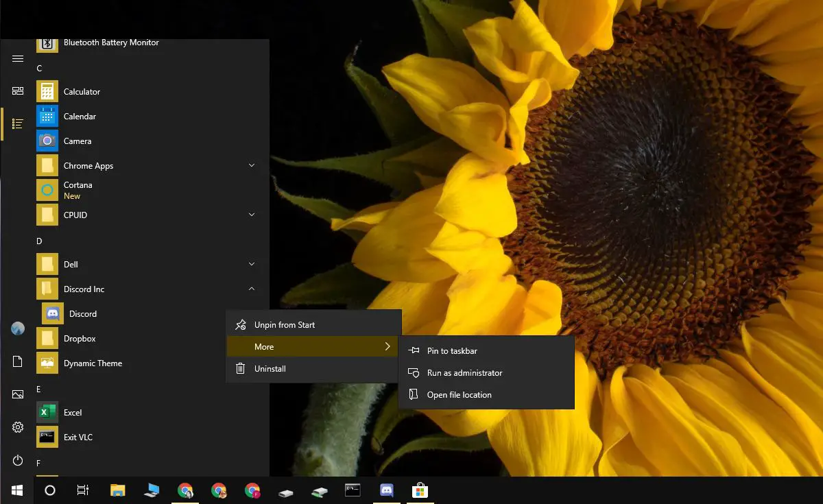Select Unpin from Start
The width and height of the screenshot is (823, 504).
284,325
